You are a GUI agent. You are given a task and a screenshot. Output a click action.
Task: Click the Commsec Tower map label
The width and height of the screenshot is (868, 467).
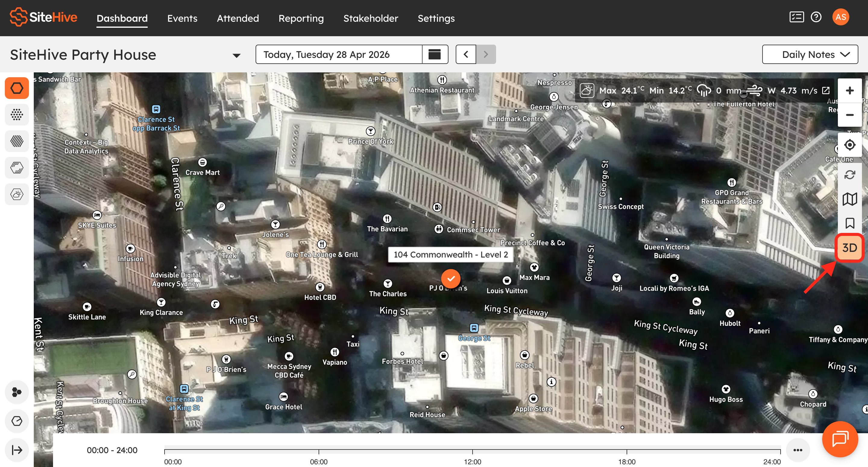[473, 230]
